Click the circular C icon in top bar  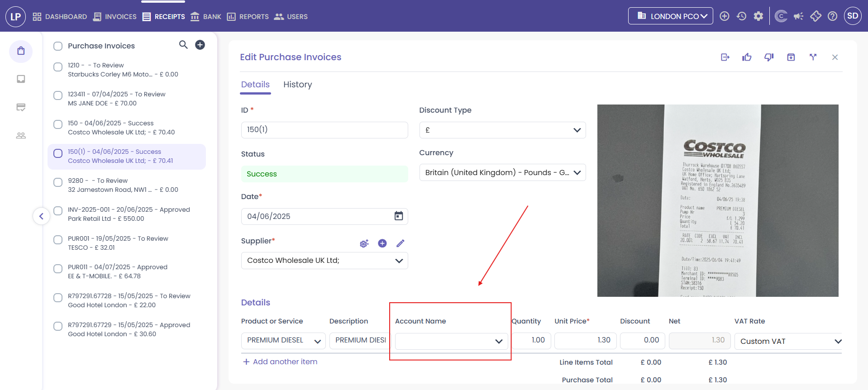(x=781, y=16)
